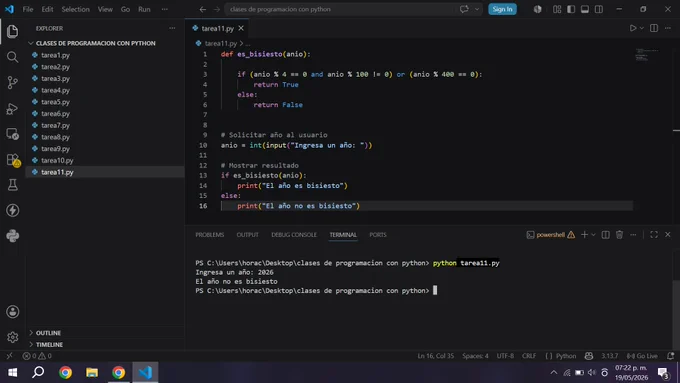Open the Extensions view
Image resolution: width=680 pixels, height=383 pixels.
[13, 160]
